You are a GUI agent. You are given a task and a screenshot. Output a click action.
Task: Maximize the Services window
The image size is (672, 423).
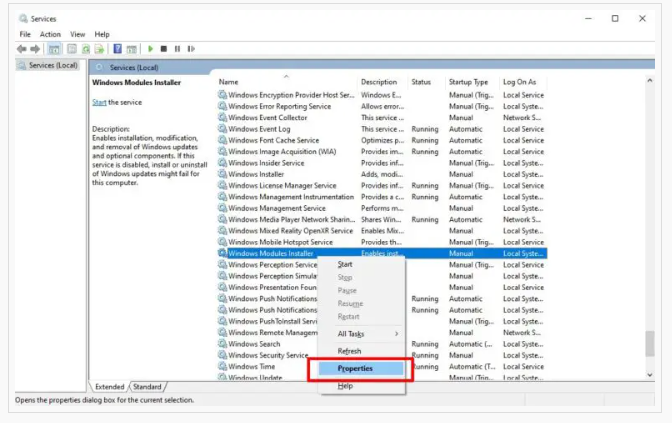pos(615,18)
